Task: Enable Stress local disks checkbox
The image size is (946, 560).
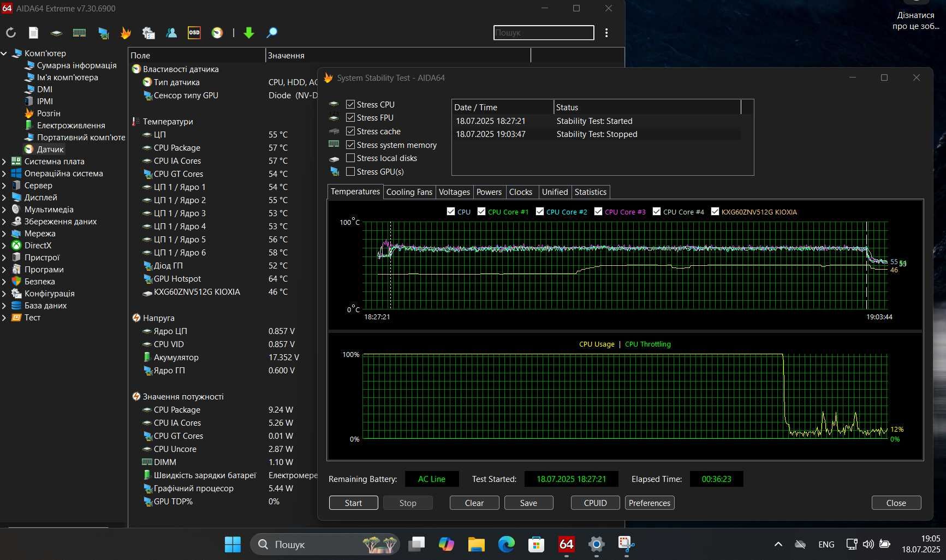Action: [x=350, y=158]
